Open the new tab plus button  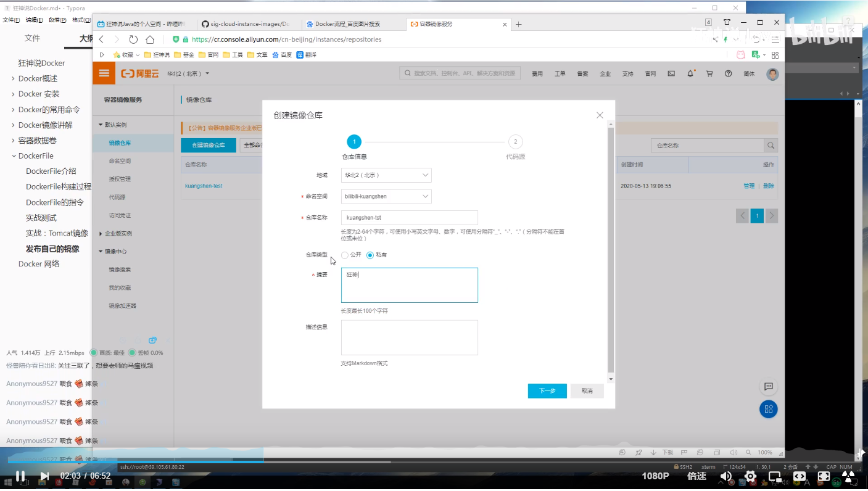518,24
